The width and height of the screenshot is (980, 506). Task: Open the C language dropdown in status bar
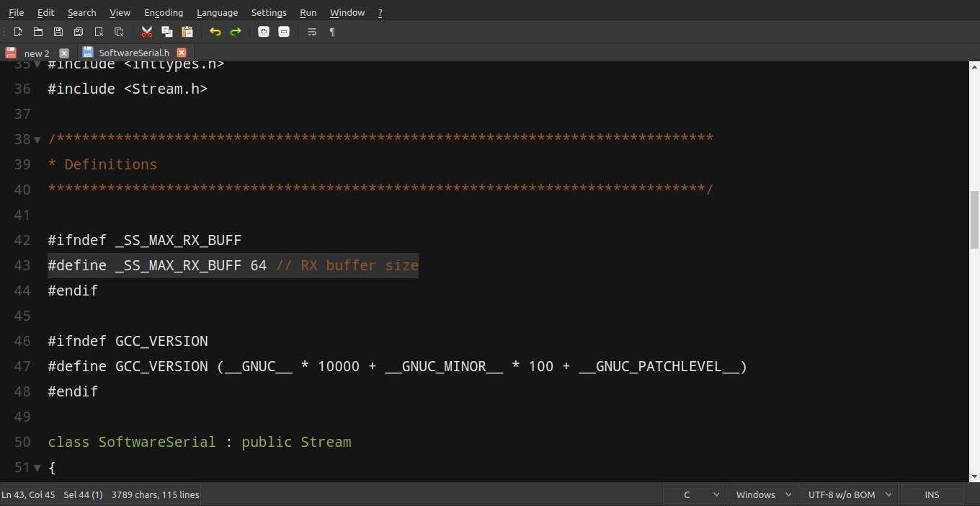pyautogui.click(x=694, y=494)
